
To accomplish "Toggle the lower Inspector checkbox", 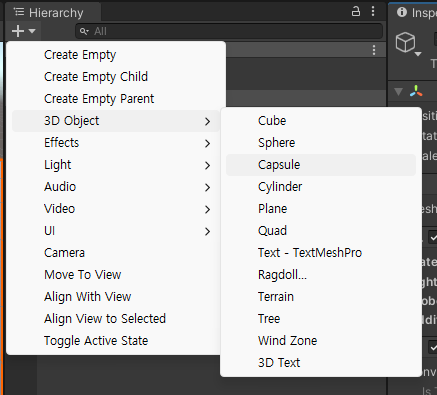I will click(433, 347).
